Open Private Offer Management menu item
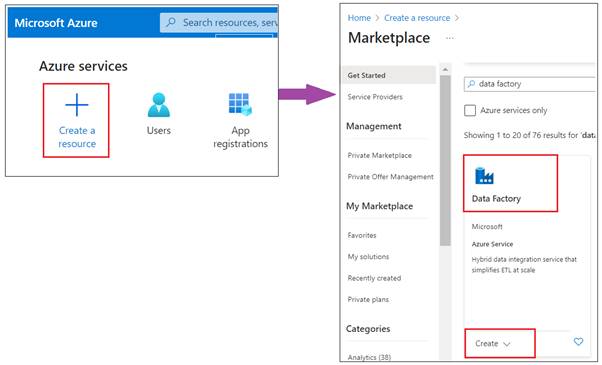This screenshot has width=602, height=365. pyautogui.click(x=390, y=177)
